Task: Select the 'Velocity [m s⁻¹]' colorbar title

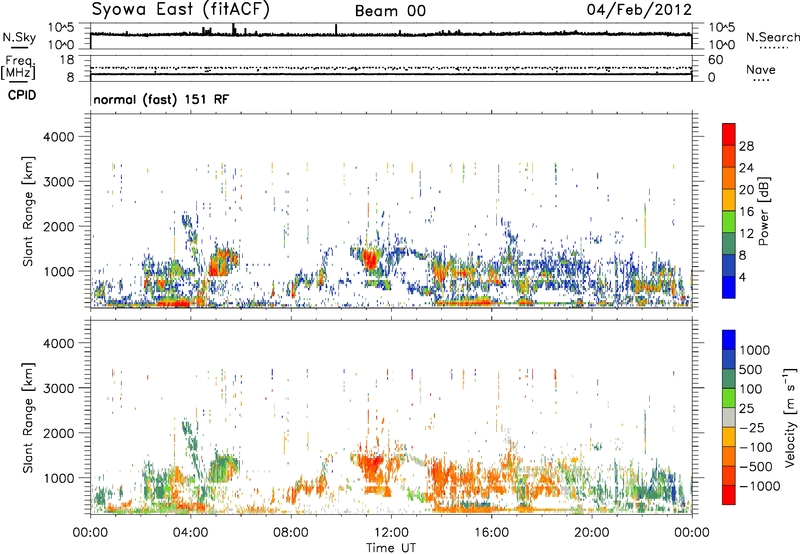Action: [790, 417]
